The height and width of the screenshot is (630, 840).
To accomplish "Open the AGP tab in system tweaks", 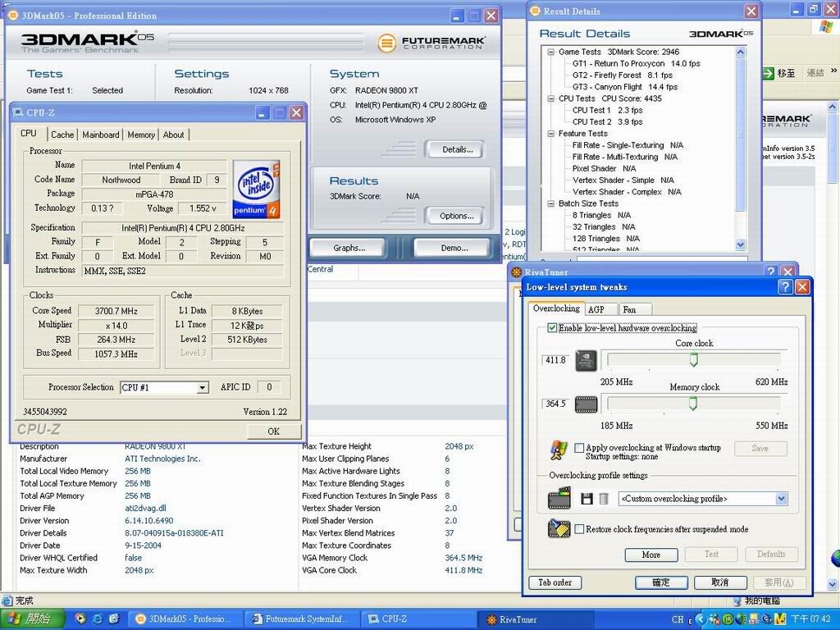I will [596, 309].
